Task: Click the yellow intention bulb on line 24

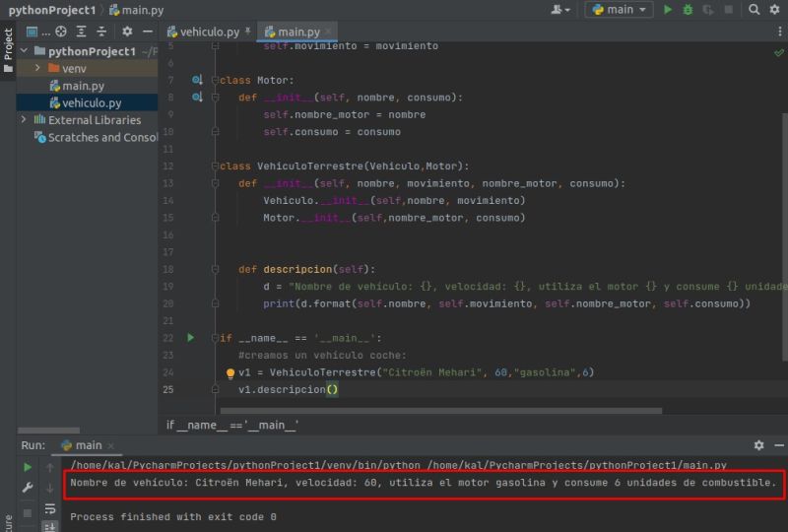Action: 230,373
